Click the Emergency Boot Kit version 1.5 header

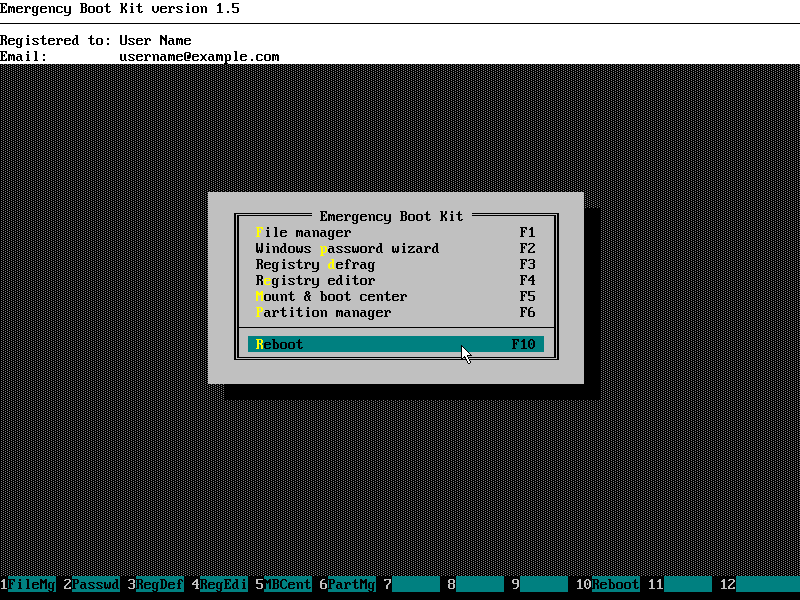click(x=120, y=9)
